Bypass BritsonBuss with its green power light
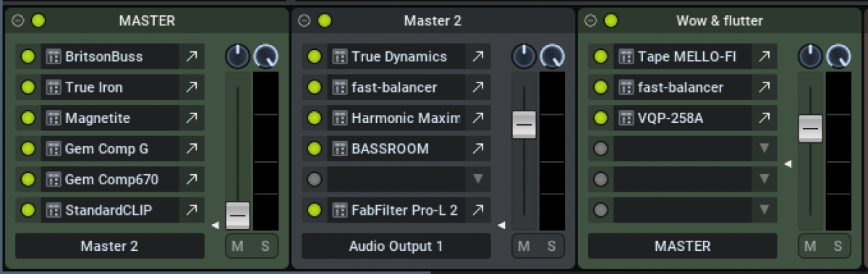Viewport: 868px width, 274px height. coord(28,56)
